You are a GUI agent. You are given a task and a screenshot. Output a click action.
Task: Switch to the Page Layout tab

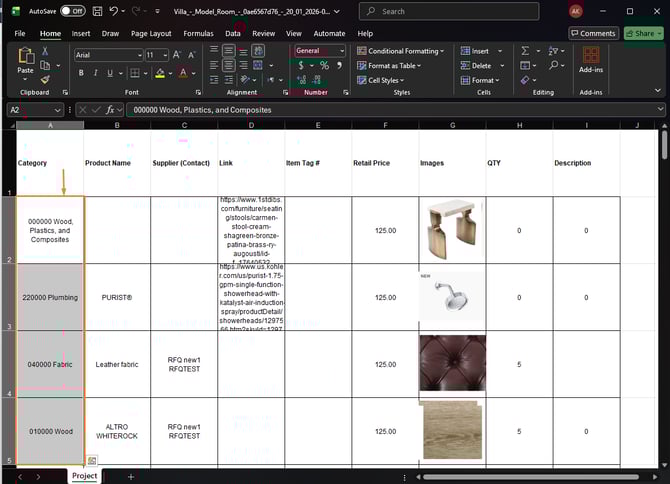point(151,33)
